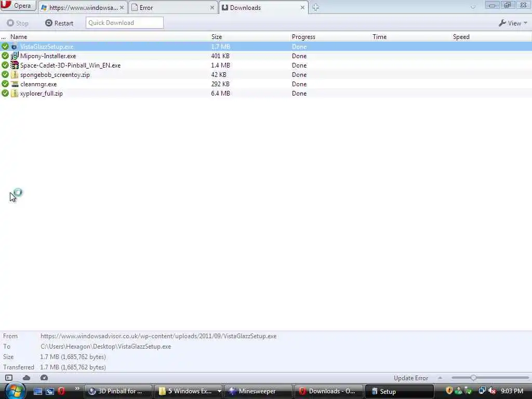Viewport: 532px width, 399px height.
Task: Click green checkmark beside xyplorer_full.zip
Action: tap(5, 93)
